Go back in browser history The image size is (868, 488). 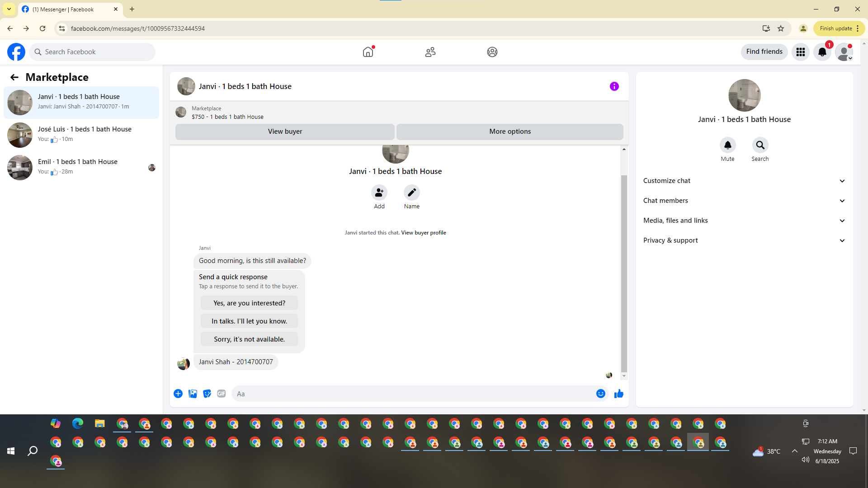(10, 28)
